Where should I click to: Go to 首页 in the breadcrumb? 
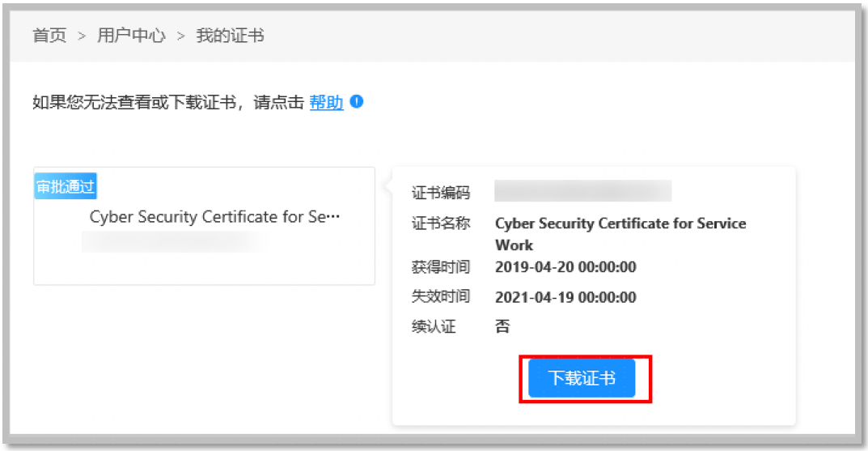coord(49,36)
